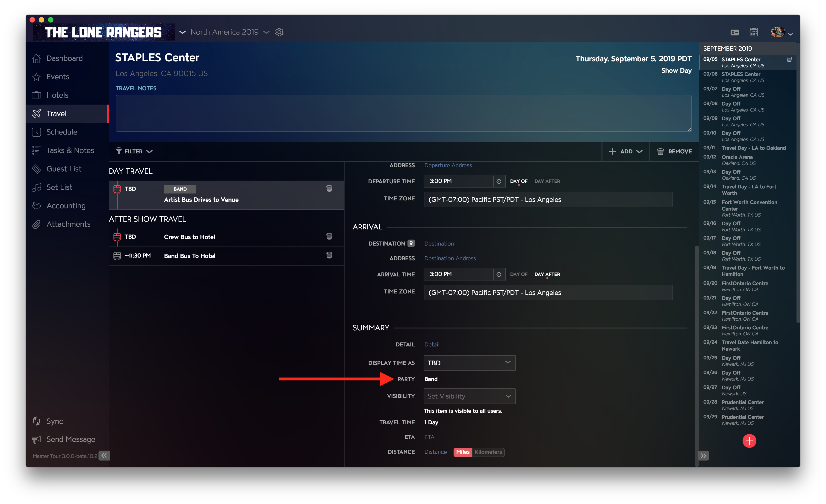Select Day After for departure time

pyautogui.click(x=547, y=181)
